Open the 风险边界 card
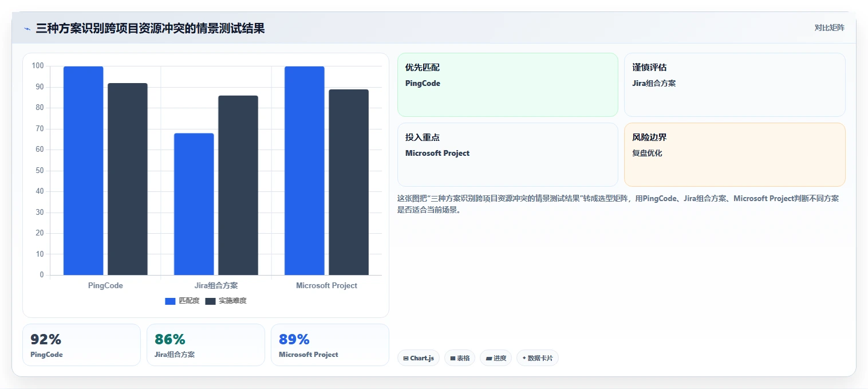 coord(735,155)
